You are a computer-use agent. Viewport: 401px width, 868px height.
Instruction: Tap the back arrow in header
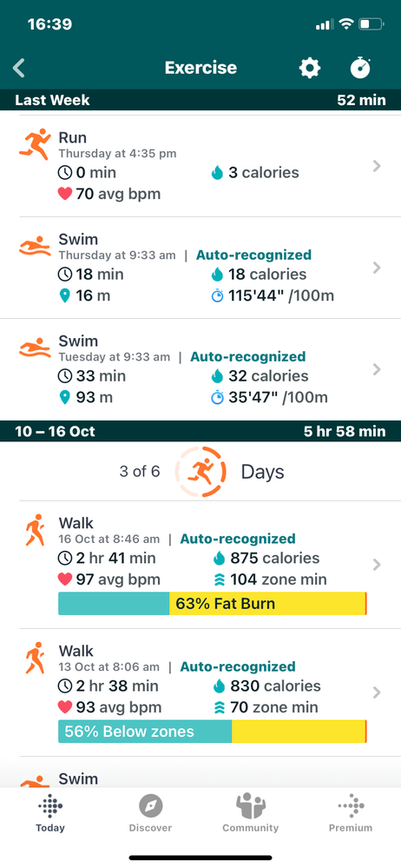pyautogui.click(x=19, y=68)
